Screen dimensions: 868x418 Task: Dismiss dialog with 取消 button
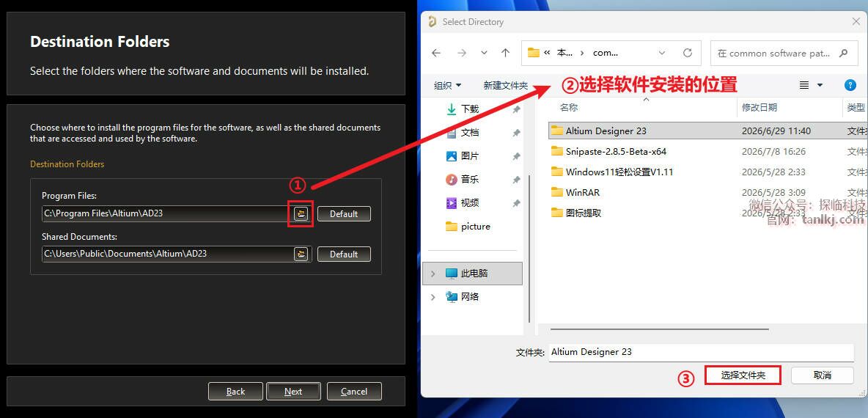click(x=822, y=375)
